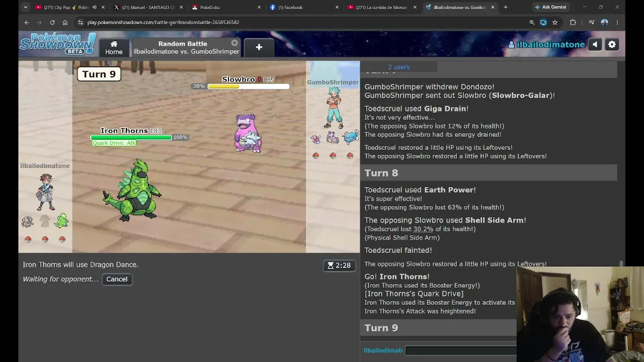Click the opposing Slowbro battle sprite

248,133
